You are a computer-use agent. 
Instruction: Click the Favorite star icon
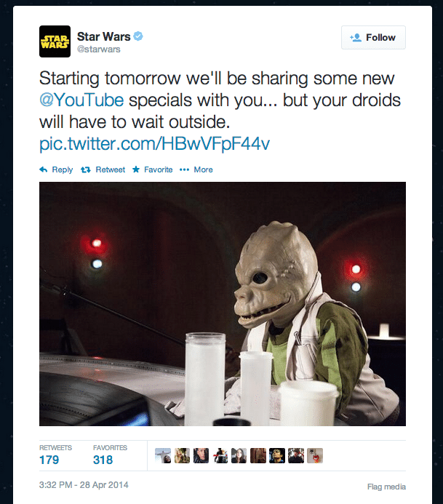[136, 169]
